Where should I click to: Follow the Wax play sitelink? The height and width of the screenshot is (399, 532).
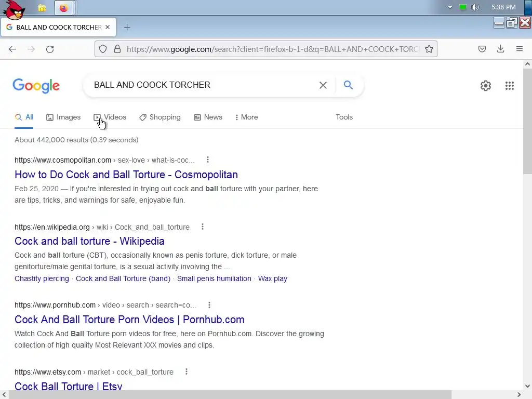tap(272, 278)
